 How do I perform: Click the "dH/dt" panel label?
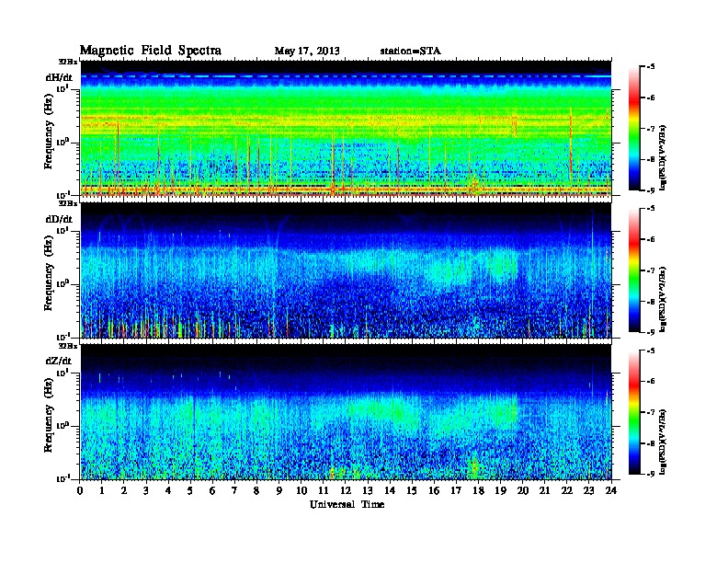[59, 77]
